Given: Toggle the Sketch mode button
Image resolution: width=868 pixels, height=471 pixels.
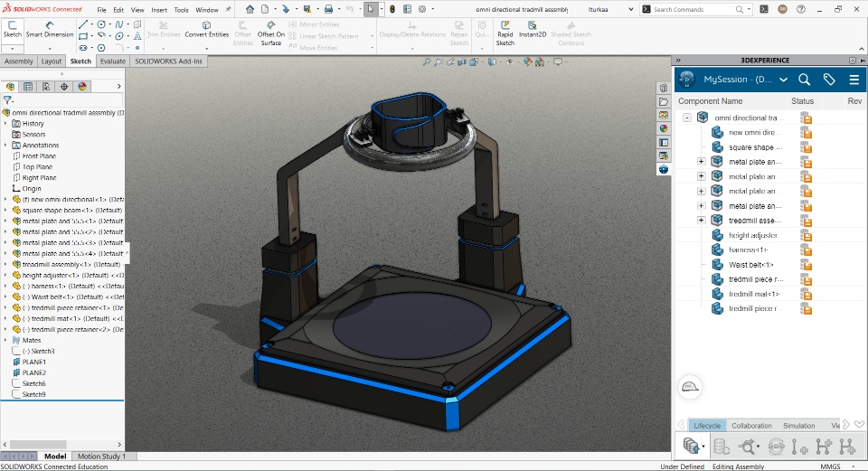Looking at the screenshot, I should coord(12,29).
